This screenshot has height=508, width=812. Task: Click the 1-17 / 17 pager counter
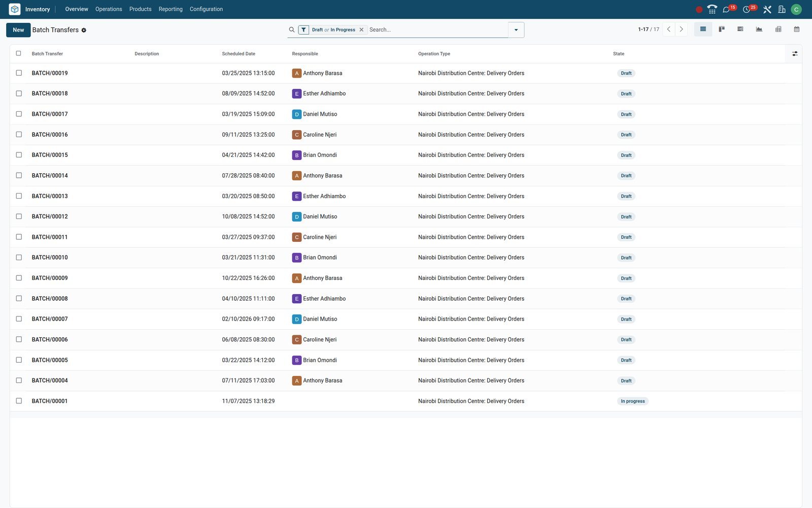click(649, 29)
